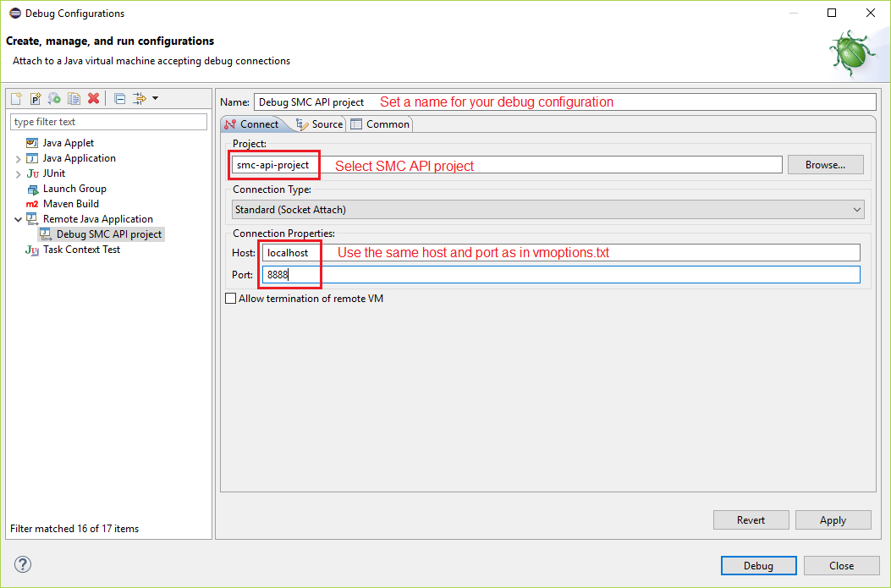
Task: Expand the Java Application tree item
Action: [18, 157]
